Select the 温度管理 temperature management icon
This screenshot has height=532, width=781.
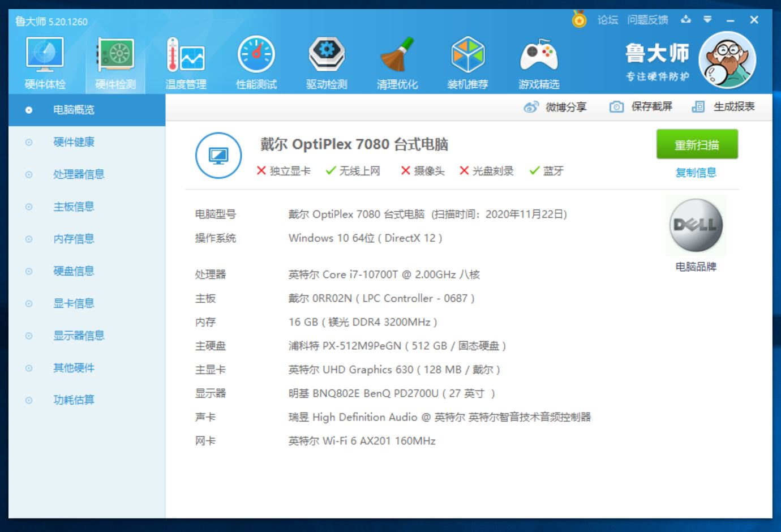click(x=185, y=59)
